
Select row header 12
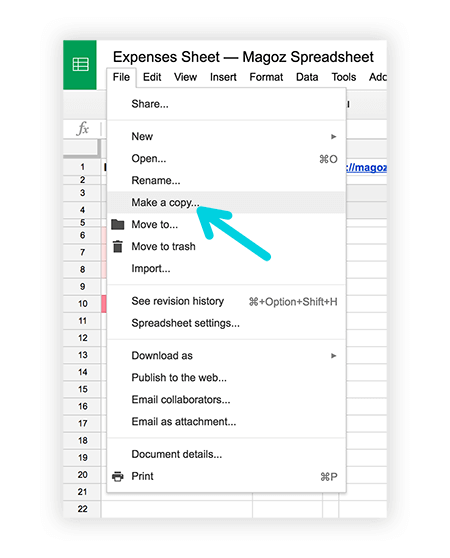82,338
